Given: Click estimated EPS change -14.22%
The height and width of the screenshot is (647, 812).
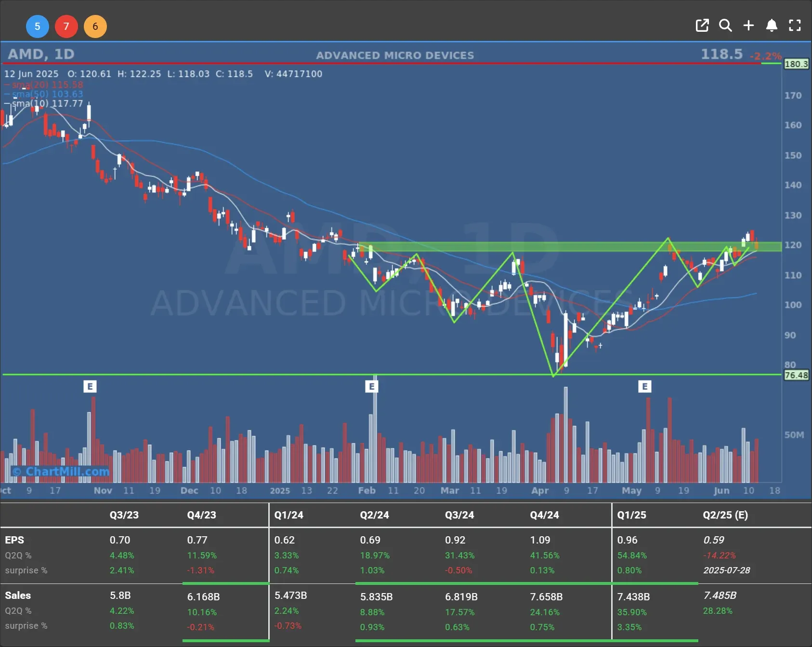Looking at the screenshot, I should 720,556.
